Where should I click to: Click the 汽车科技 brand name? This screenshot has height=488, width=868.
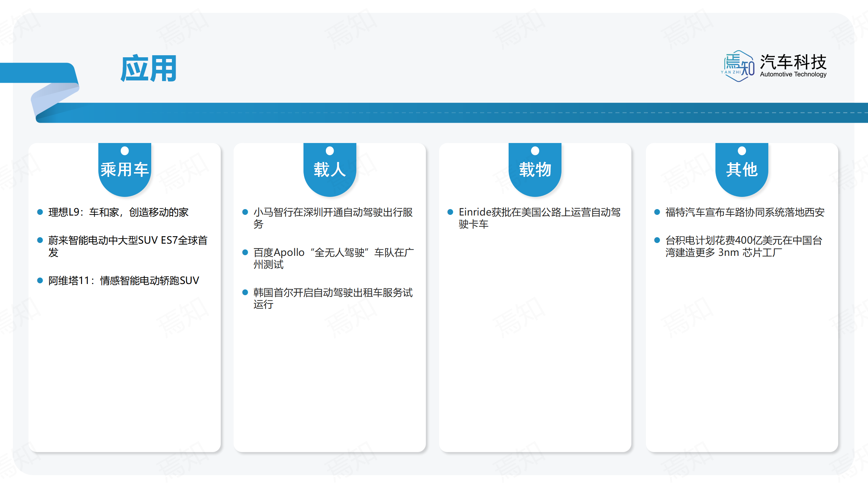click(x=793, y=62)
